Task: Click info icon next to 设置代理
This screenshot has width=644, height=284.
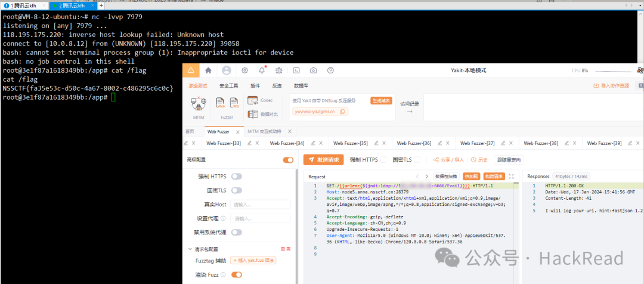Action: pos(223,218)
